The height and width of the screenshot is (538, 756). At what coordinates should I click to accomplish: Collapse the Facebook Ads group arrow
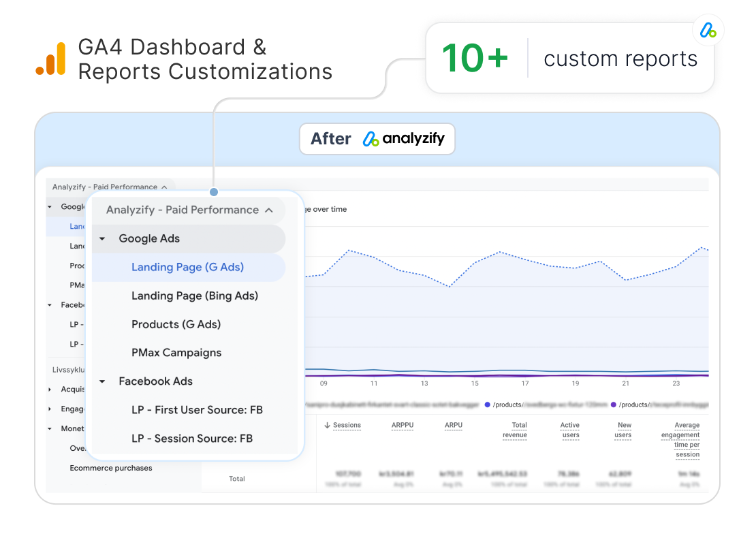[x=102, y=381]
